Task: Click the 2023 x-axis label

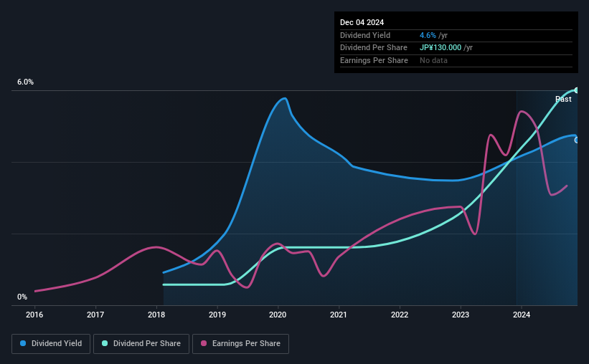Action: (x=461, y=315)
